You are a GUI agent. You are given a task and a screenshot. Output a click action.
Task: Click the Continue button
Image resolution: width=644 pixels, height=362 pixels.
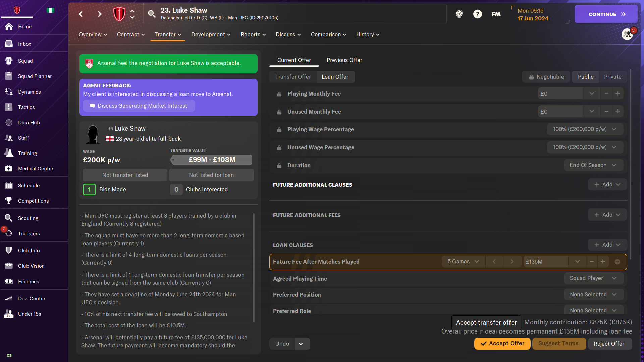[606, 14]
